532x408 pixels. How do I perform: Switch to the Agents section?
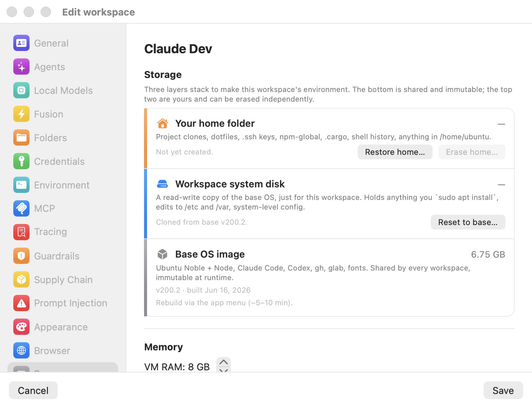click(x=63, y=67)
